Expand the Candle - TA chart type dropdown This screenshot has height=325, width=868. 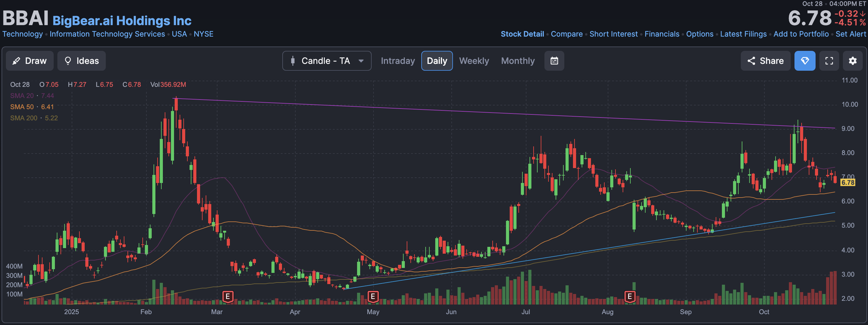tap(327, 60)
